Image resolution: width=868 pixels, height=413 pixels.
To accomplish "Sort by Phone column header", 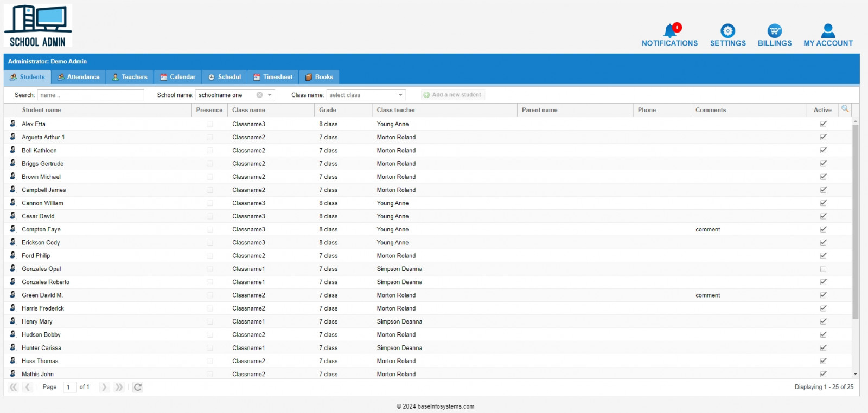I will click(x=662, y=110).
